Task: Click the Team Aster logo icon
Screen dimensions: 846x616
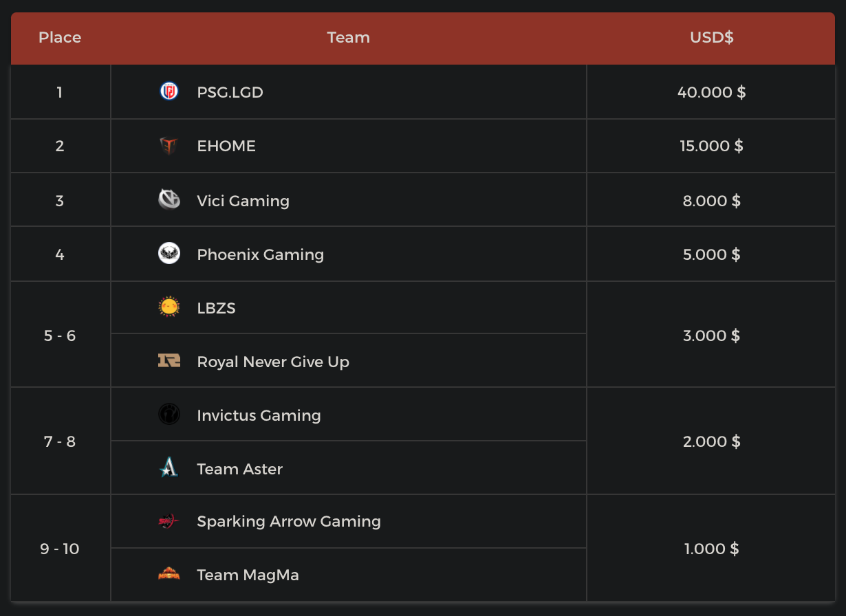Action: point(169,468)
